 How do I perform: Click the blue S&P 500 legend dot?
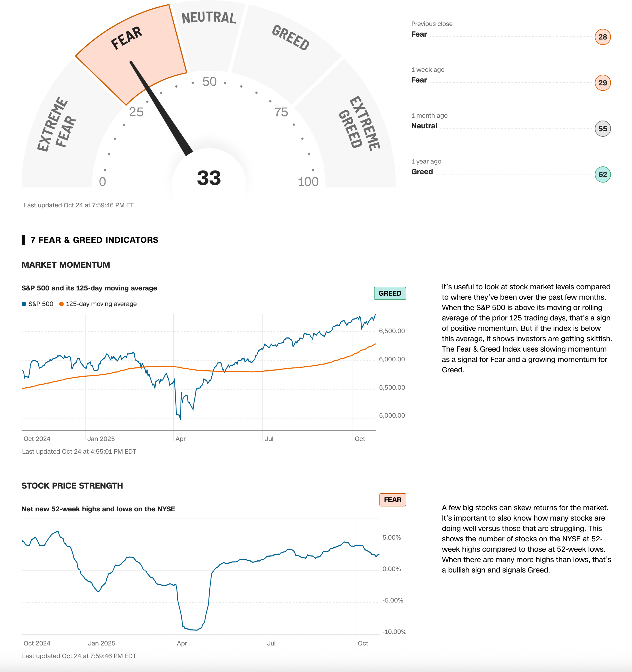[x=24, y=304]
